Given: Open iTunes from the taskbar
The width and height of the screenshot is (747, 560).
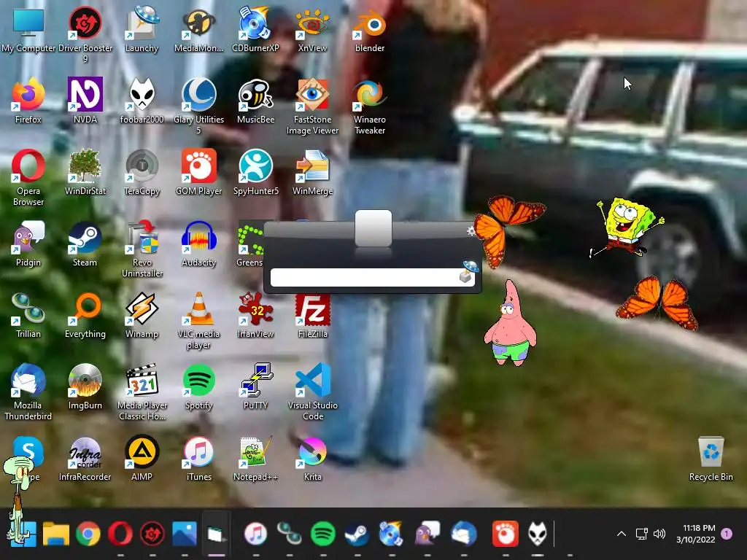Looking at the screenshot, I should (256, 533).
